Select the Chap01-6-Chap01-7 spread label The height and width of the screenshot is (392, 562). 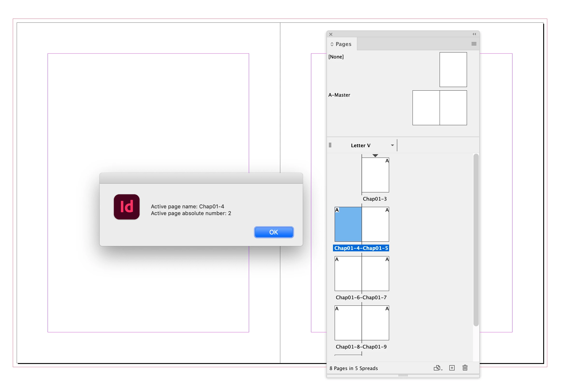point(361,297)
